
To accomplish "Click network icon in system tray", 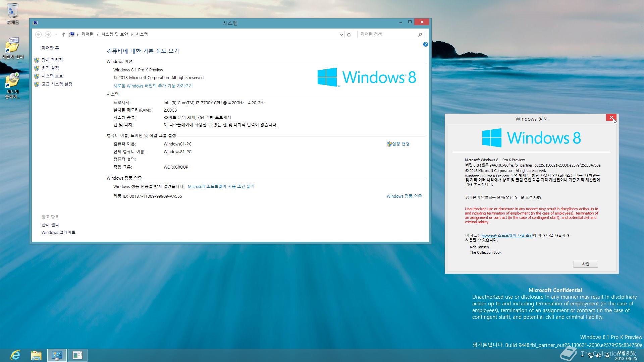I will pyautogui.click(x=591, y=356).
